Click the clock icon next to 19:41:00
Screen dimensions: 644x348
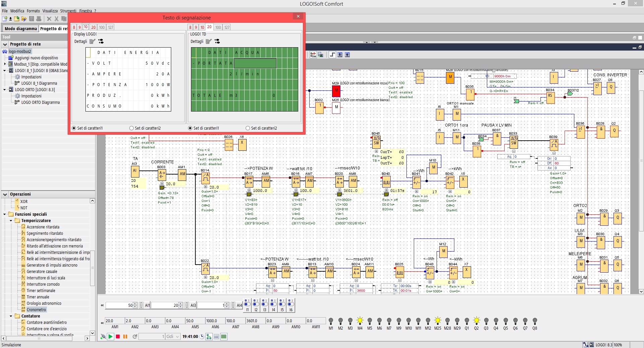202,337
